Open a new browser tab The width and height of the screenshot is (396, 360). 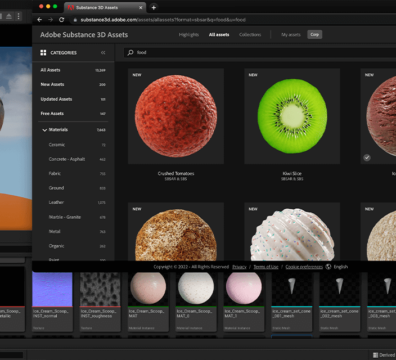click(154, 7)
